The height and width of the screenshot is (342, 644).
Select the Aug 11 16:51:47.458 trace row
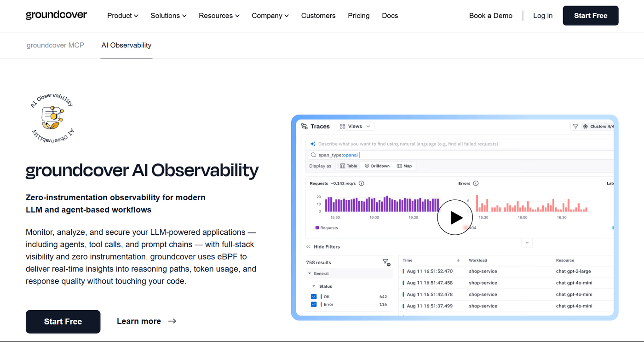(506, 283)
